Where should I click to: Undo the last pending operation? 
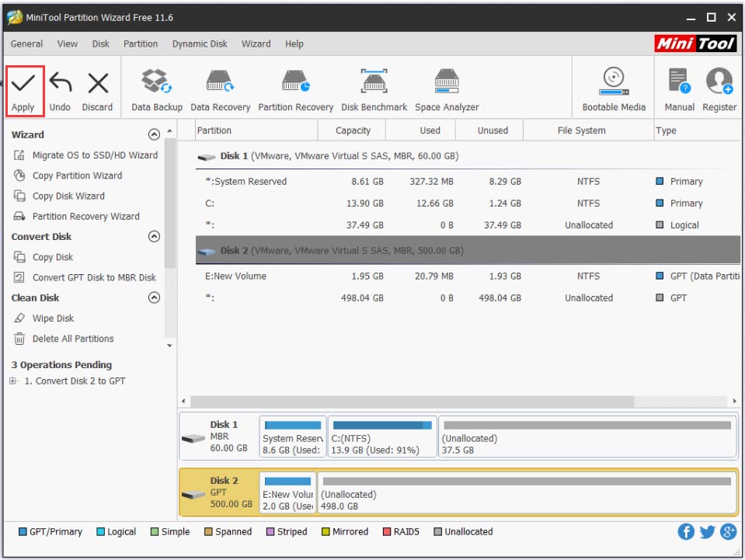(x=61, y=91)
